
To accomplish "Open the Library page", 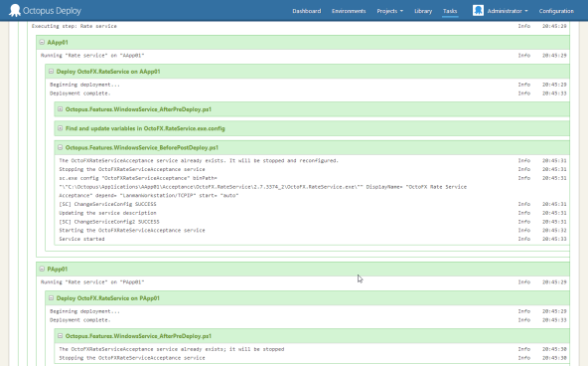I will pos(423,11).
